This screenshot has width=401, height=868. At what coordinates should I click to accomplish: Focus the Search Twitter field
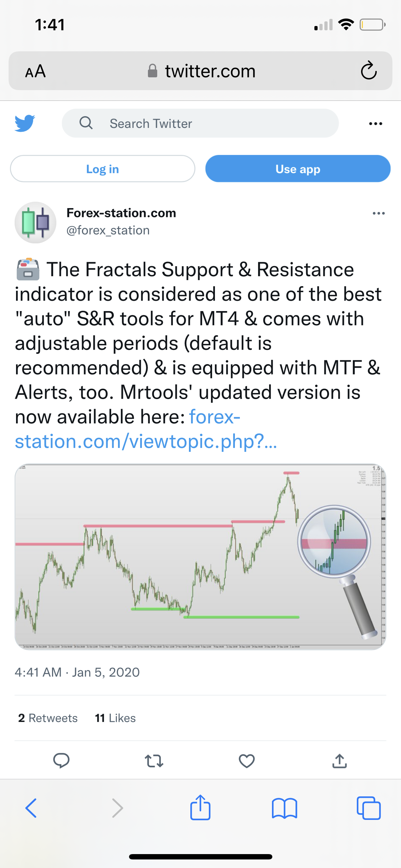[200, 123]
